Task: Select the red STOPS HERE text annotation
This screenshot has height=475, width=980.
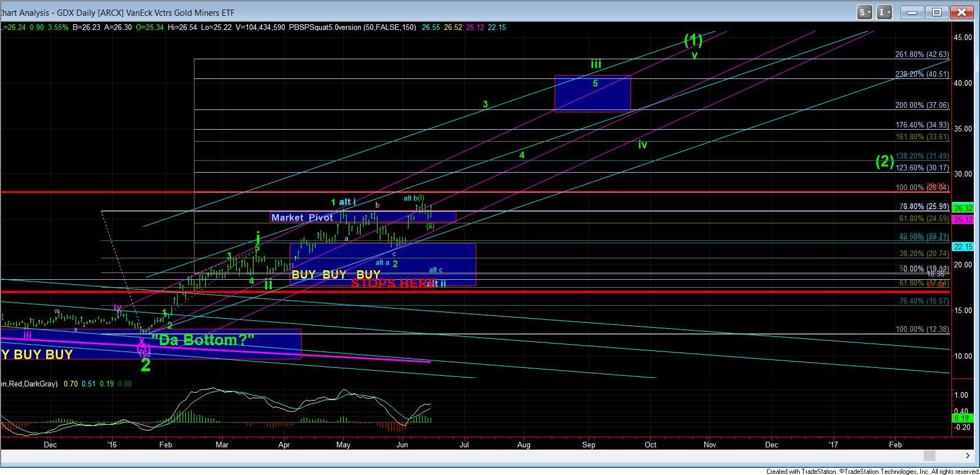Action: (393, 283)
